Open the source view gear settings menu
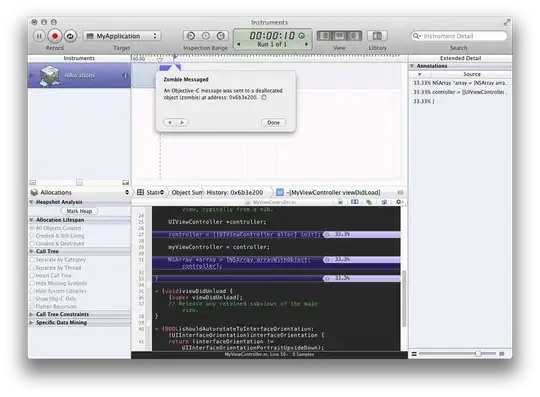Viewport: 540px width, 397px height. [x=399, y=202]
